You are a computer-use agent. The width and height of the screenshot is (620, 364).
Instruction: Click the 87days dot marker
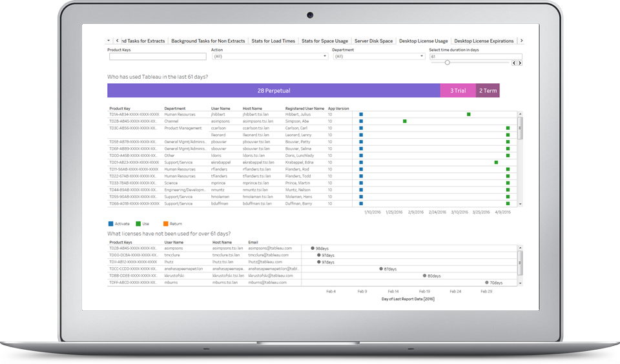click(381, 268)
